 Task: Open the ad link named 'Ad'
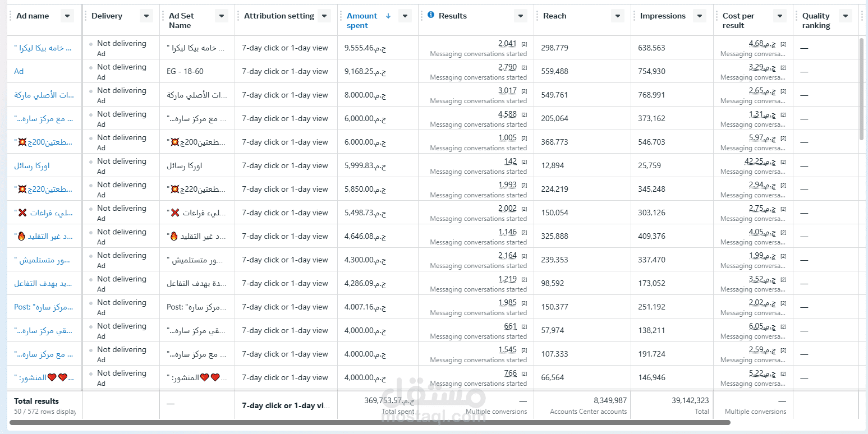[x=19, y=71]
